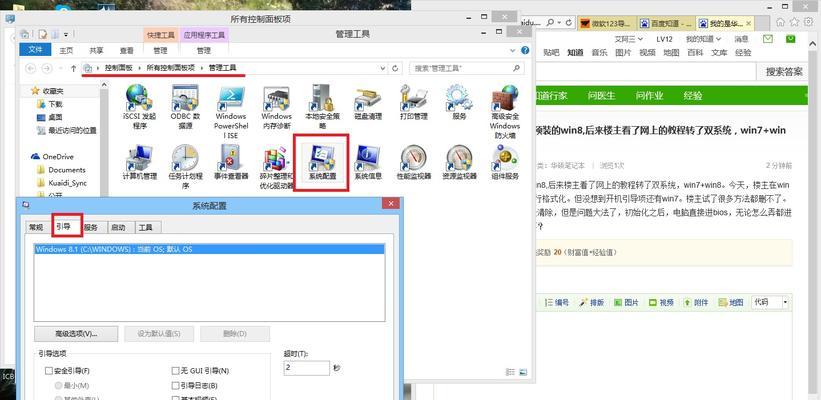Open 本地安全策略 icon
Image resolution: width=821 pixels, height=400 pixels.
[x=322, y=97]
